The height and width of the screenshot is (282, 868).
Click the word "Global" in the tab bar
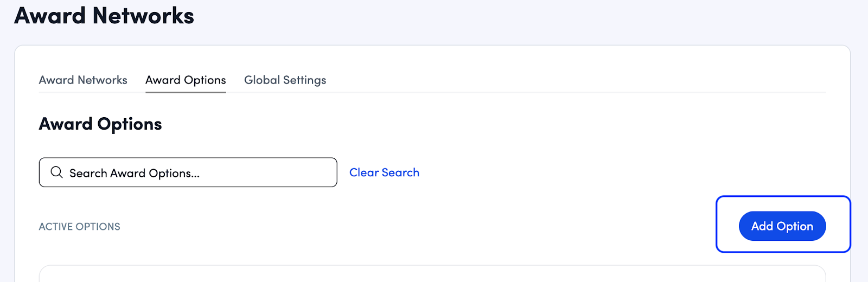click(262, 80)
